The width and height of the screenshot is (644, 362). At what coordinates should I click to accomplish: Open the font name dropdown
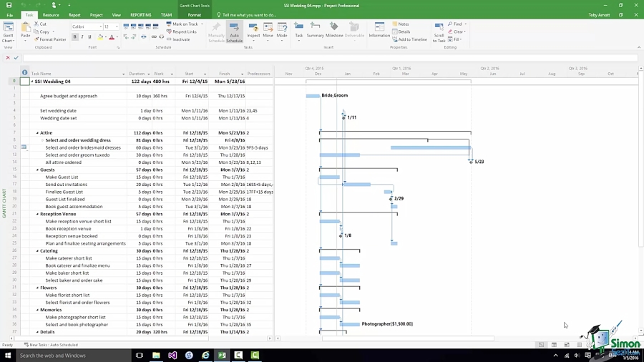(x=100, y=26)
